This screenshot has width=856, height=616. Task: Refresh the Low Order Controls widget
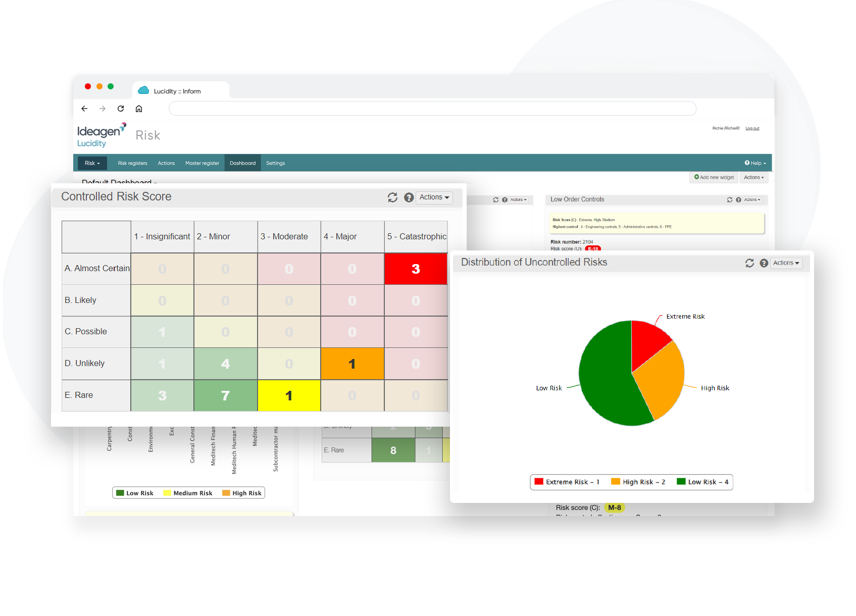coord(730,199)
